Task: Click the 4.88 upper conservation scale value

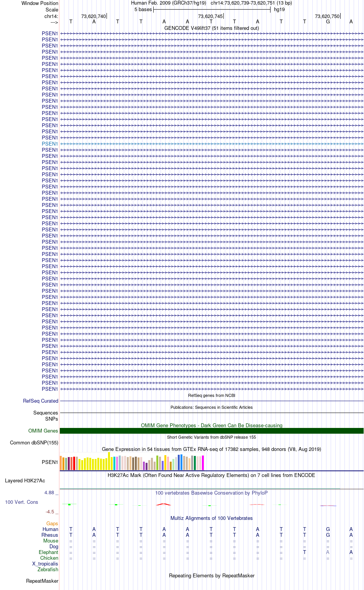Action: 51,492
